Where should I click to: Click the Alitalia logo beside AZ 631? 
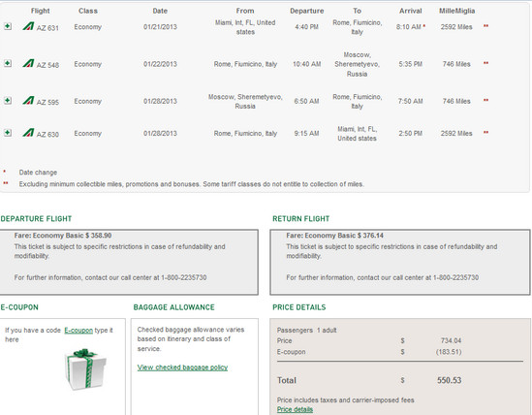(x=28, y=26)
